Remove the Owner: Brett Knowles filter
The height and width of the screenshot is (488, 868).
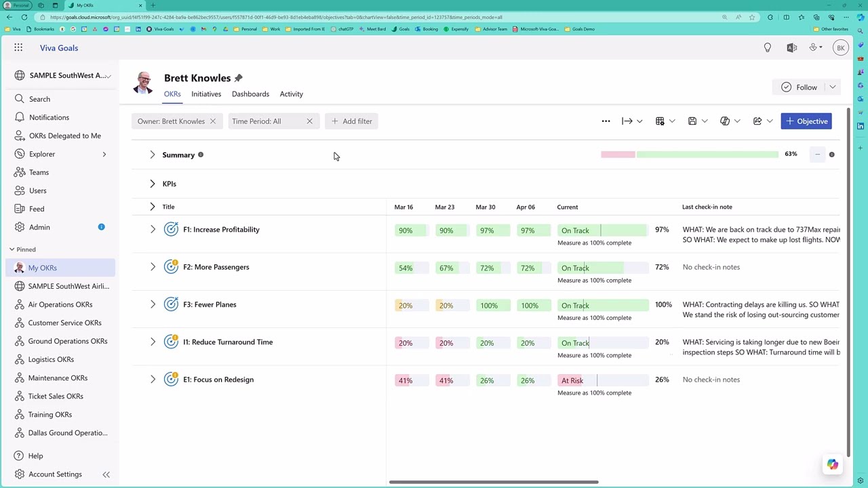click(212, 121)
